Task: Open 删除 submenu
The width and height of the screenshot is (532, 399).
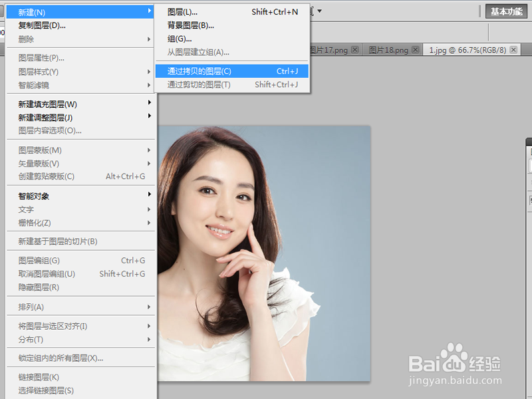Action: pos(80,39)
